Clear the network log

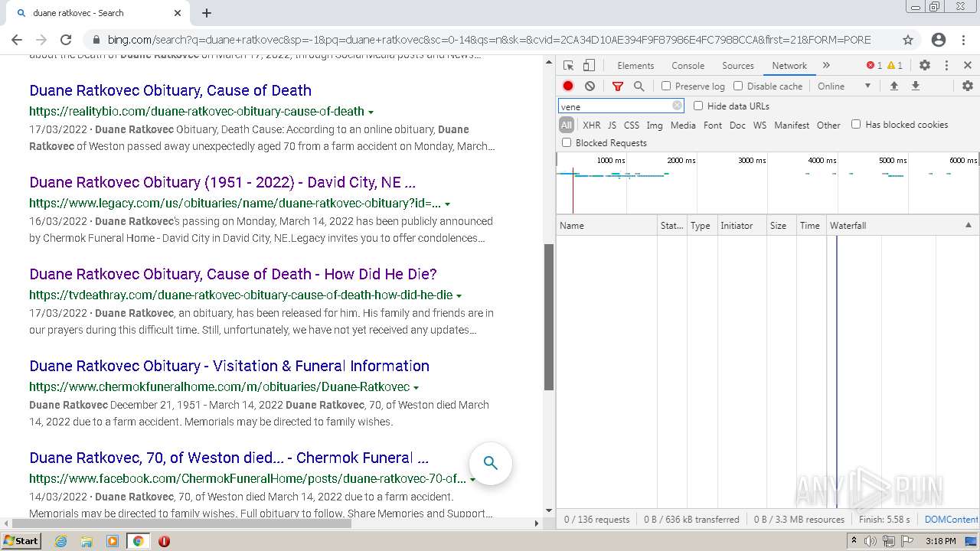[x=590, y=86]
